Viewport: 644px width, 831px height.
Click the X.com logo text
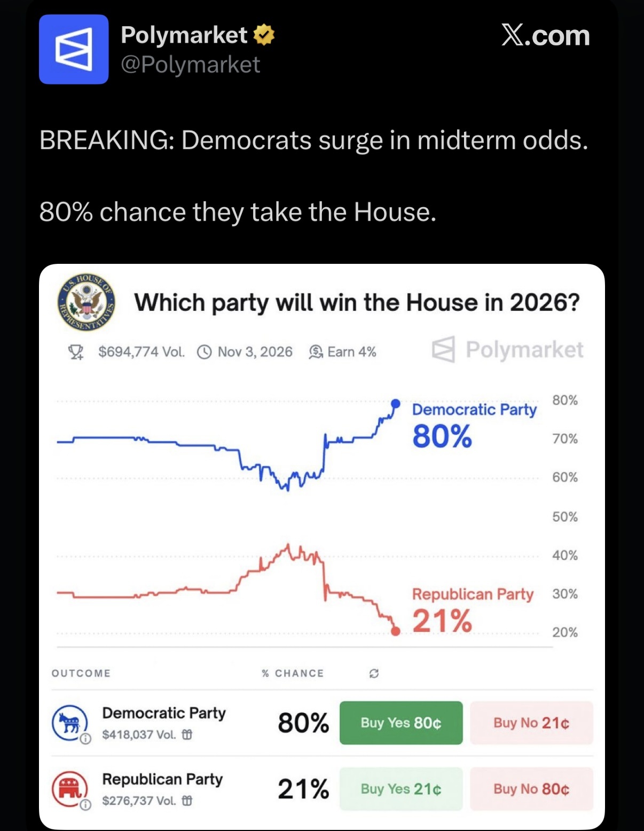pyautogui.click(x=545, y=36)
